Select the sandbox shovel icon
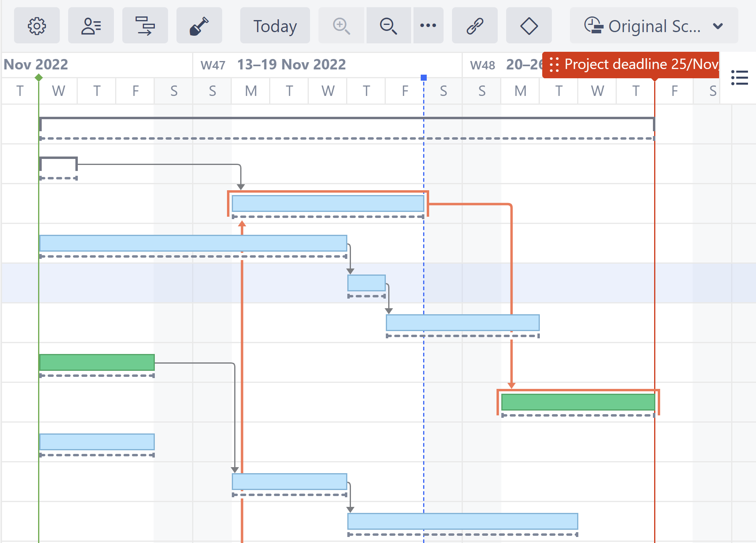The image size is (756, 543). coord(199,26)
